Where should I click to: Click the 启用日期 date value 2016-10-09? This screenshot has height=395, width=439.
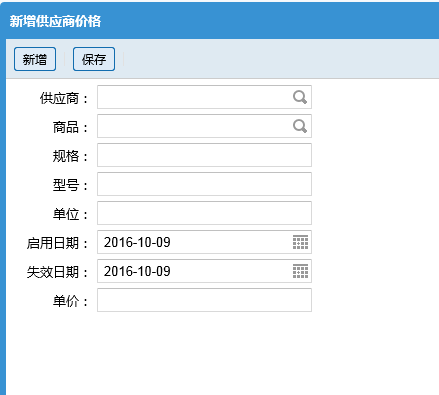coord(137,242)
